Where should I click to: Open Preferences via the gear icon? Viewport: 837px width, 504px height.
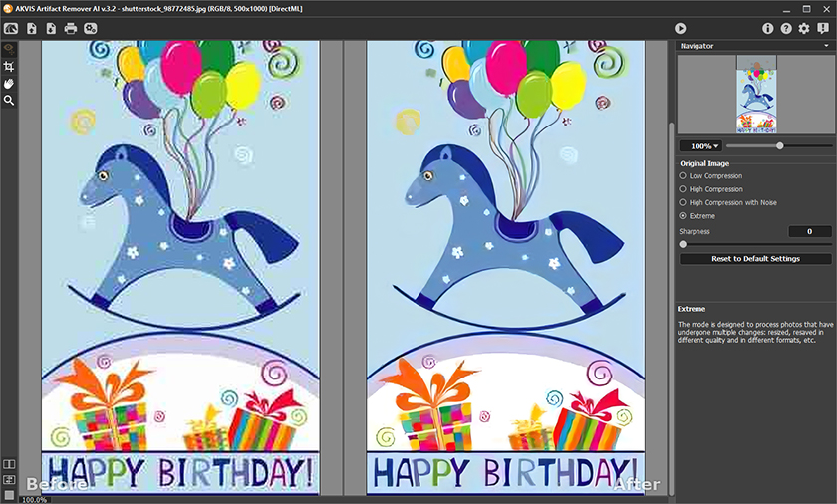804,29
